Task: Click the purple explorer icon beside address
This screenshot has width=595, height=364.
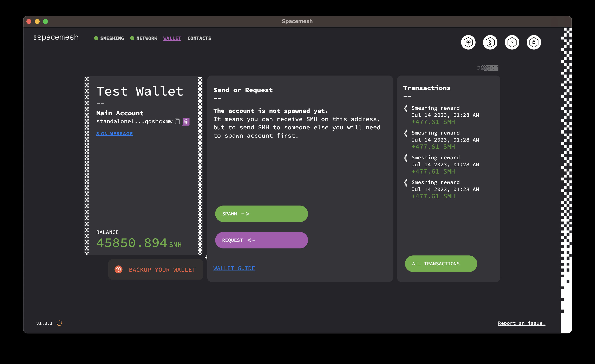Action: (x=186, y=121)
